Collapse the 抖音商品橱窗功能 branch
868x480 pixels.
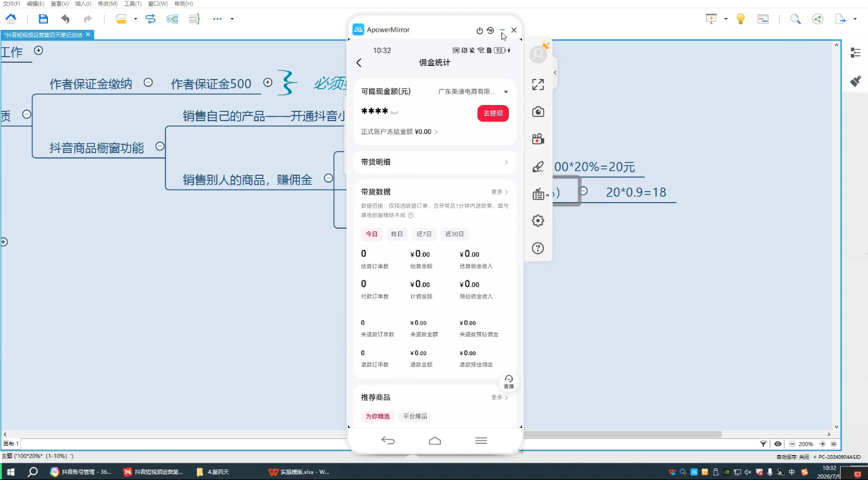point(160,146)
